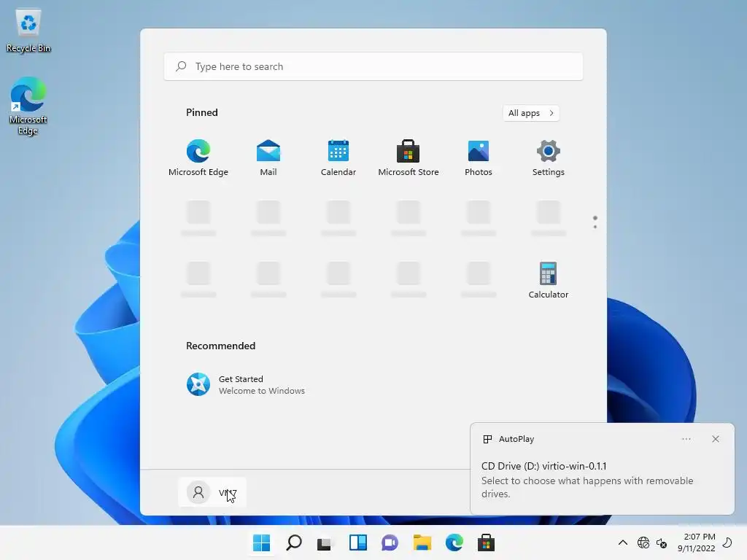Open Microsoft Store from pinned apps
The image size is (747, 560).
(x=409, y=158)
